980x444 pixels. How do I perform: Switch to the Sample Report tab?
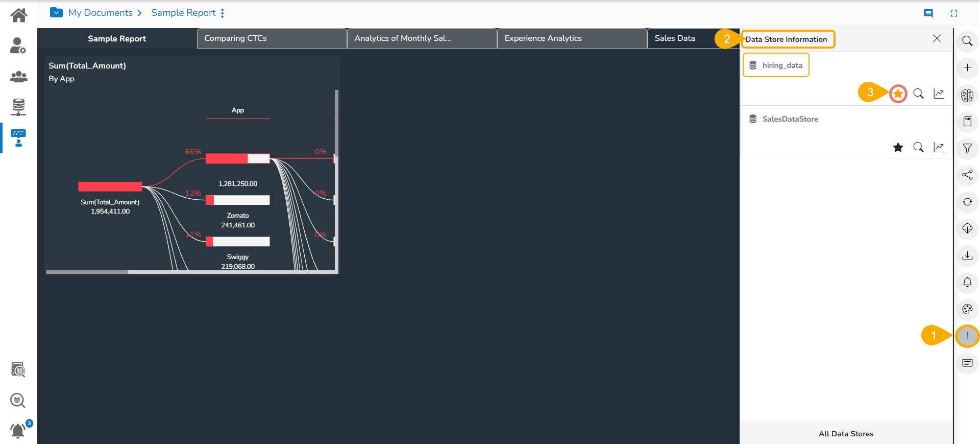[117, 38]
